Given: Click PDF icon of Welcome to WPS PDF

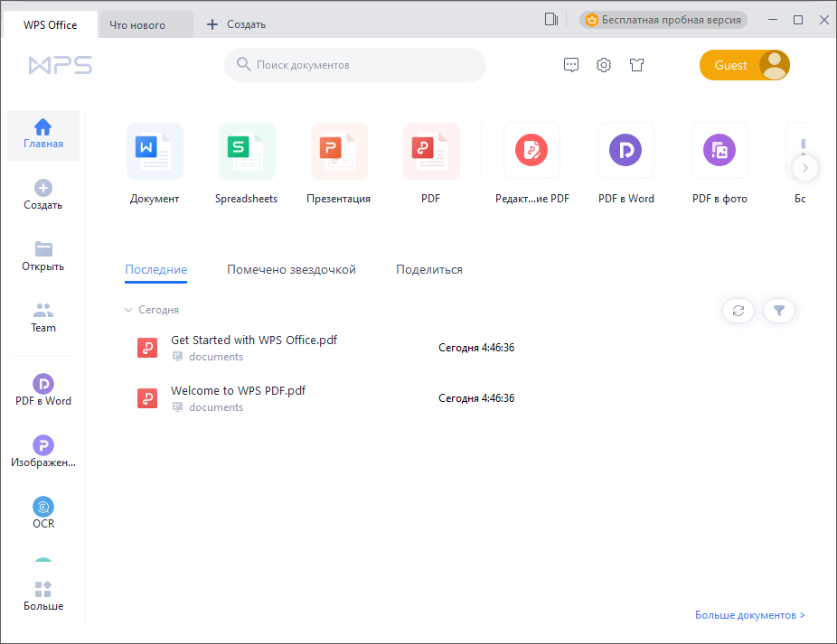Looking at the screenshot, I should tap(147, 398).
